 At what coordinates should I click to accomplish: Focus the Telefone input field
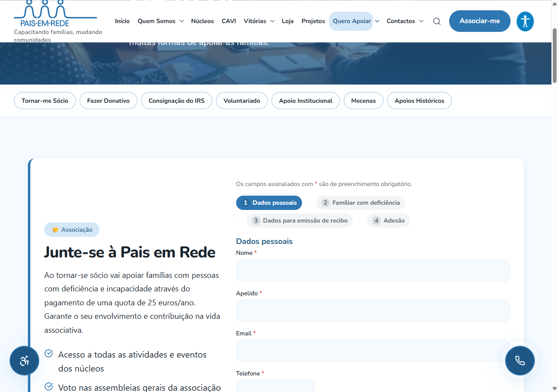pyautogui.click(x=275, y=386)
